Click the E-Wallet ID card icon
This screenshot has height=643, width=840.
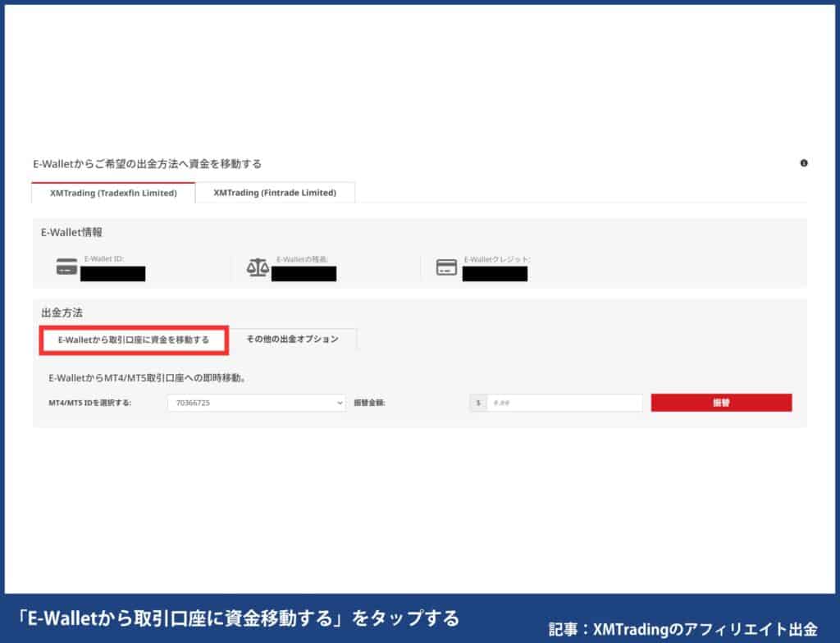click(x=67, y=267)
